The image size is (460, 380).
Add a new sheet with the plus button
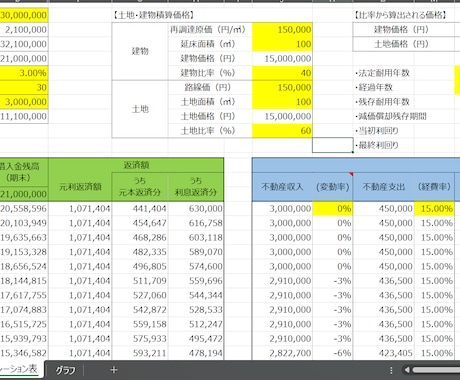point(114,370)
